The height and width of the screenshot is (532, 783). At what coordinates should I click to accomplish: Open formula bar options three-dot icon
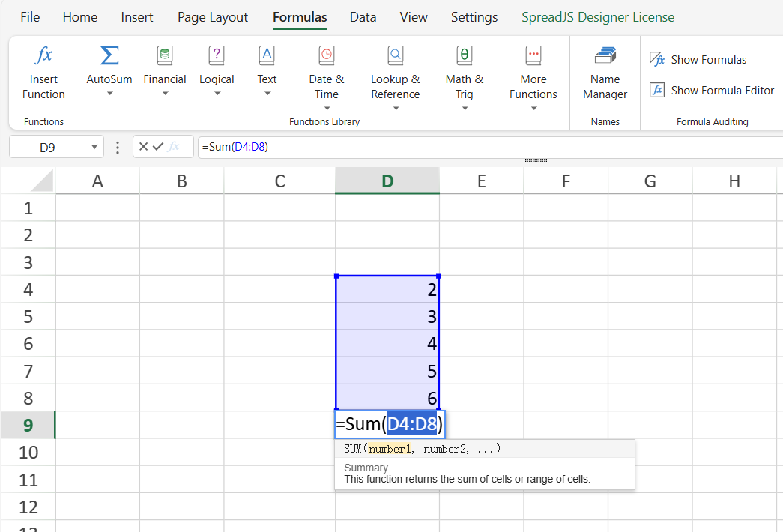click(118, 147)
